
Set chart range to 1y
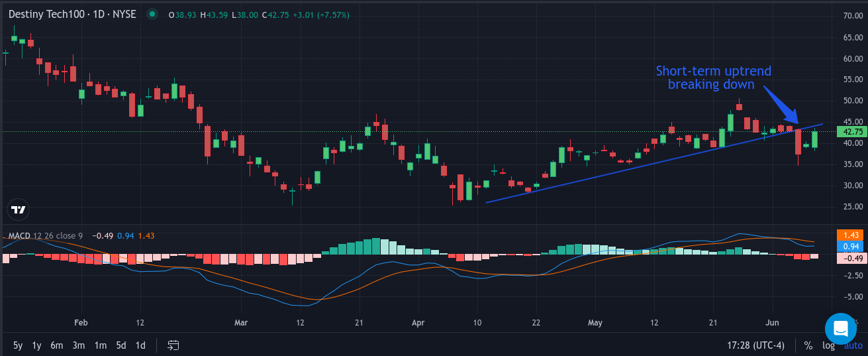pos(36,345)
